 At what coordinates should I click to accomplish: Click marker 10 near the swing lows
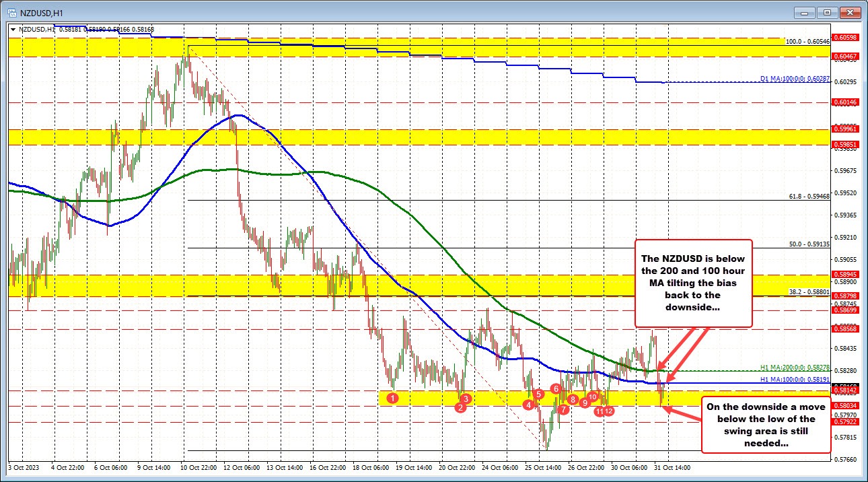593,397
